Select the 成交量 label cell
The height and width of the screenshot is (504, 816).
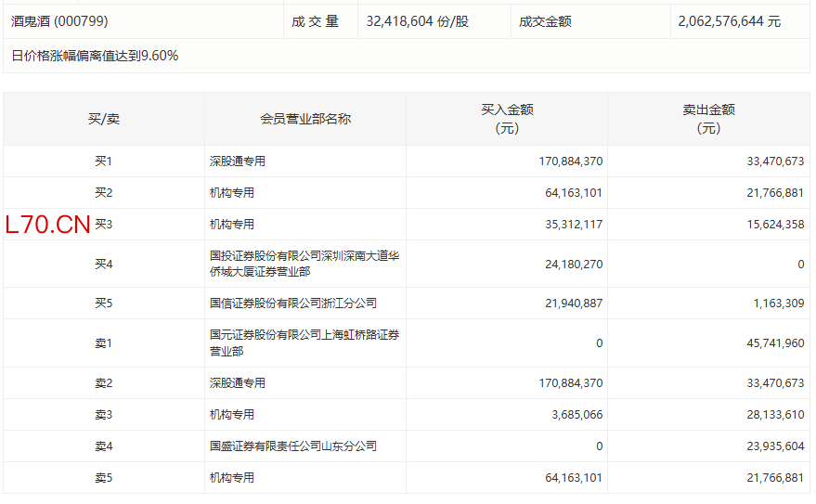316,21
